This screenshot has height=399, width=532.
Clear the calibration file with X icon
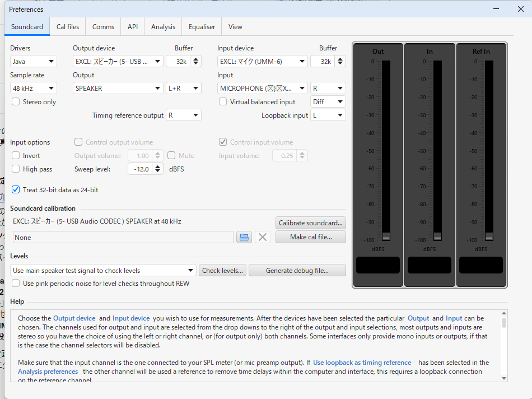pos(262,237)
